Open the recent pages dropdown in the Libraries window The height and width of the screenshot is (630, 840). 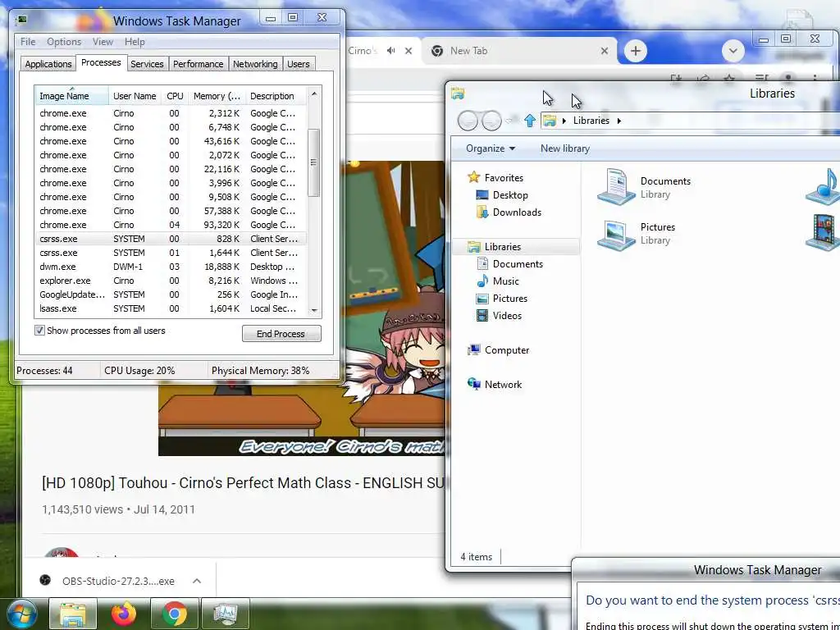pos(509,121)
